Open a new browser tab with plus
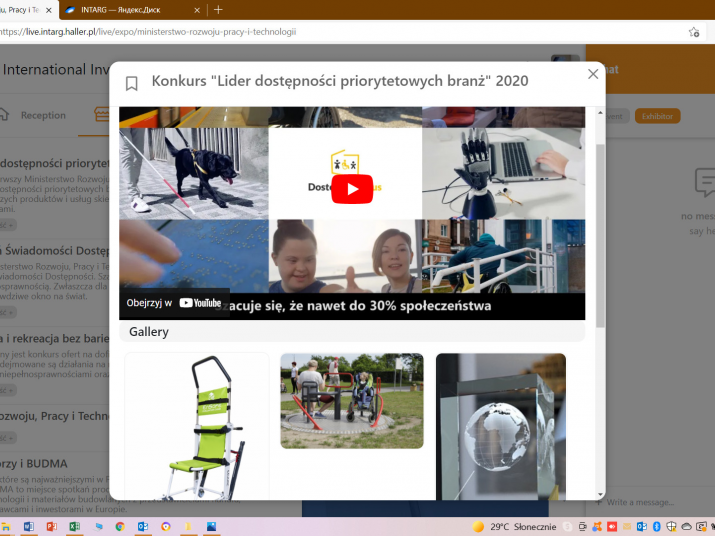 click(218, 9)
